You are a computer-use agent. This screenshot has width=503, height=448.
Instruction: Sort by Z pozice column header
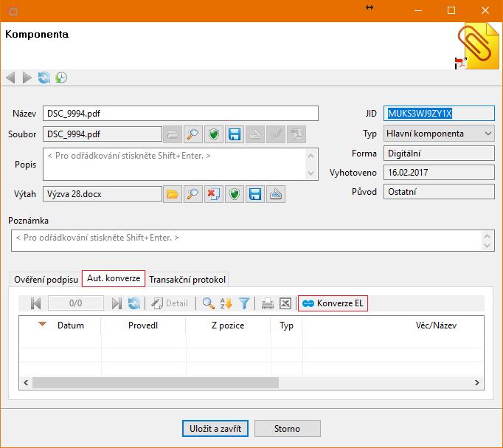click(228, 325)
